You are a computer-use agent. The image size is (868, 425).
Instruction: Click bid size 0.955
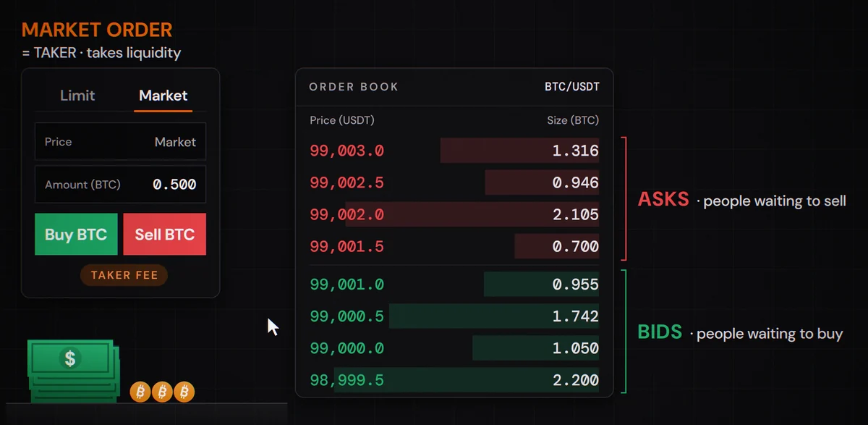tap(576, 285)
